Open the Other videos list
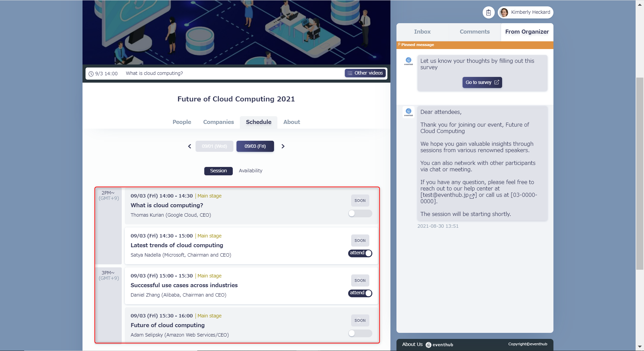The image size is (644, 351). tap(365, 73)
